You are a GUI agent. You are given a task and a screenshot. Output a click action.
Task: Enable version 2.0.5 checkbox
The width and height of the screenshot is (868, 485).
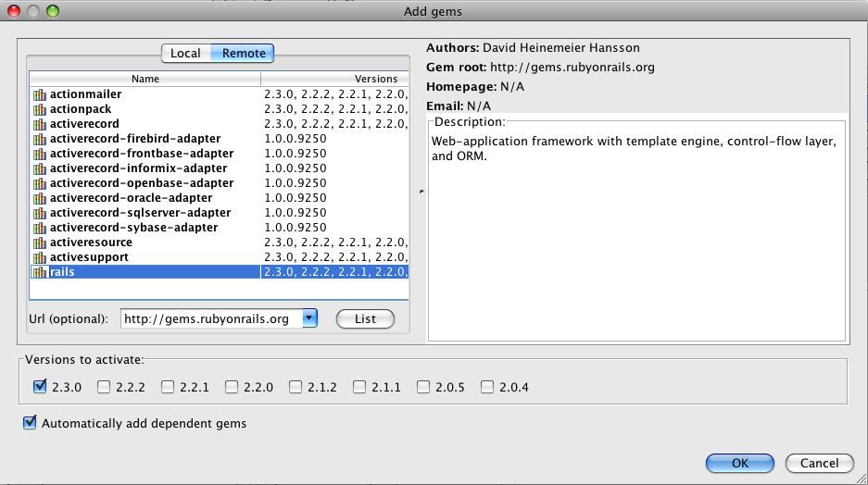[x=423, y=387]
